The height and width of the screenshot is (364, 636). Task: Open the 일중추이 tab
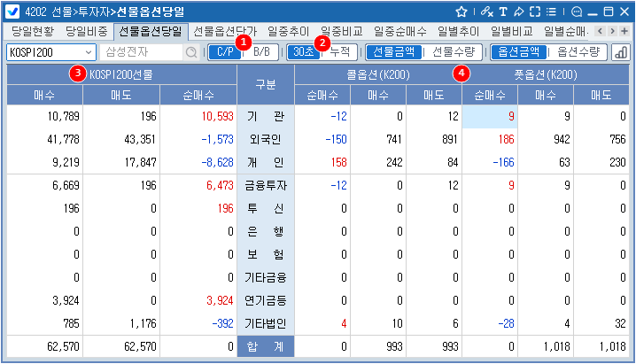pos(264,31)
